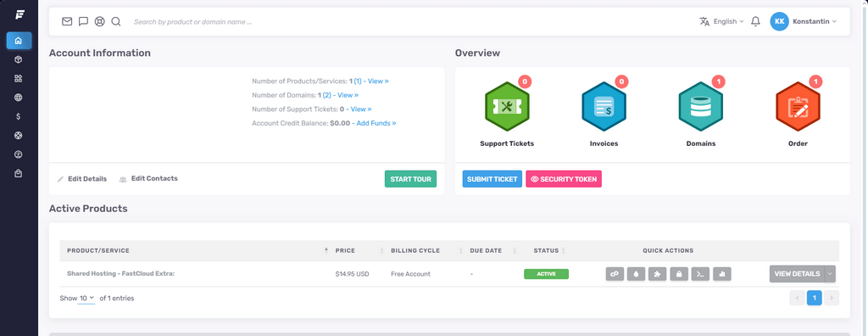The width and height of the screenshot is (868, 336).
Task: Click the chat bubble icon in top bar
Action: click(84, 21)
